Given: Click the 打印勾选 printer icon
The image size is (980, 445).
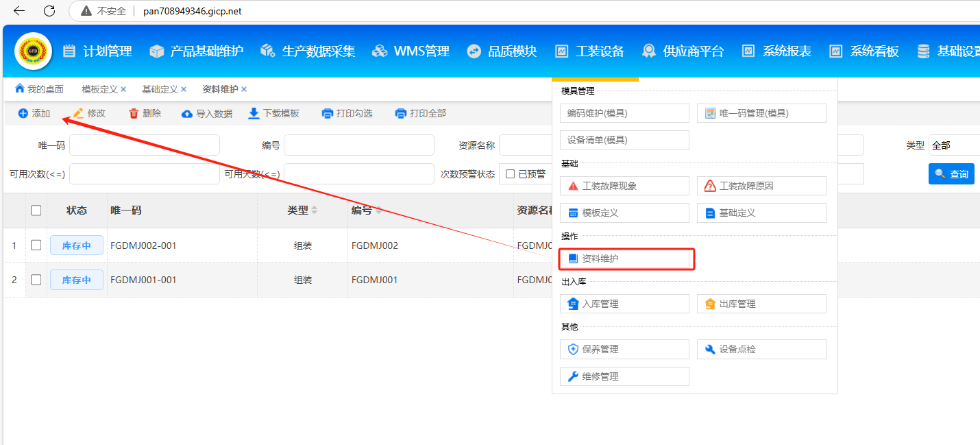Looking at the screenshot, I should click(x=328, y=114).
